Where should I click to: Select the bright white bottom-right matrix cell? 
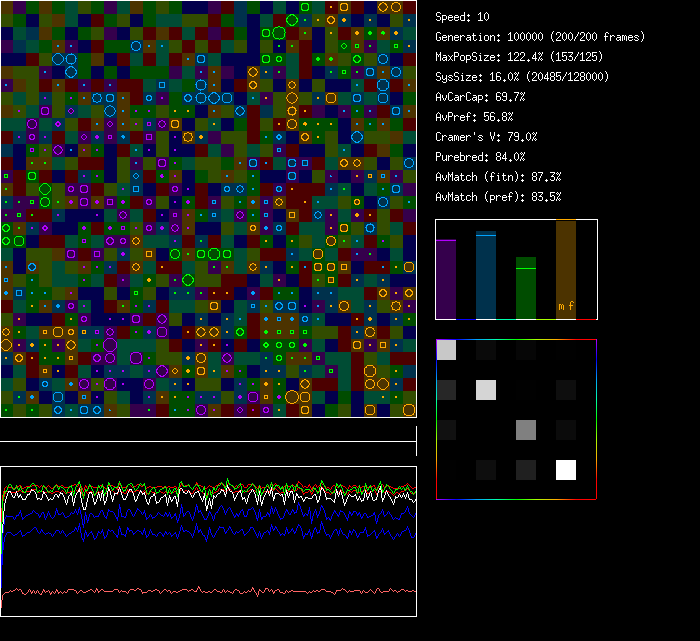567,470
